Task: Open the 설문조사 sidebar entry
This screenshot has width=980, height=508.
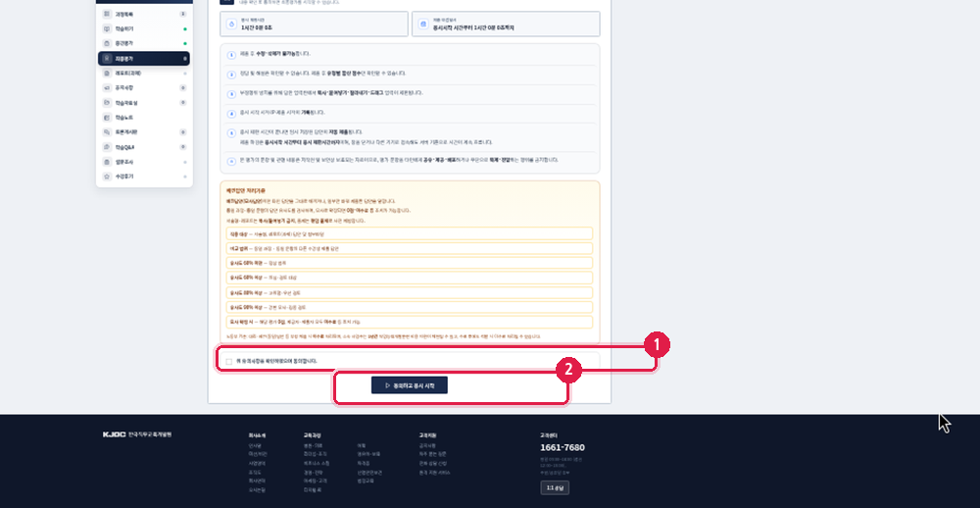Action: point(144,162)
